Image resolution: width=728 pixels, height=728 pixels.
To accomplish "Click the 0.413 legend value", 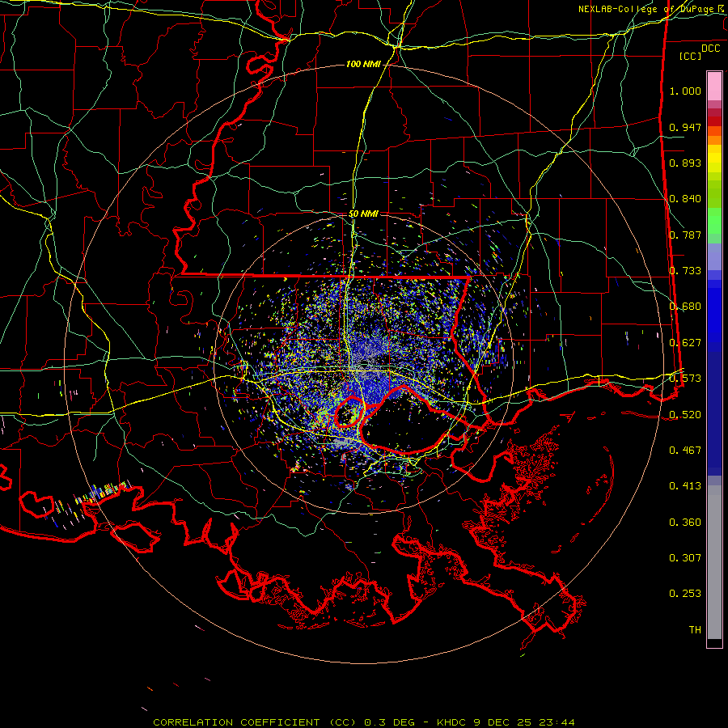I will click(685, 486).
